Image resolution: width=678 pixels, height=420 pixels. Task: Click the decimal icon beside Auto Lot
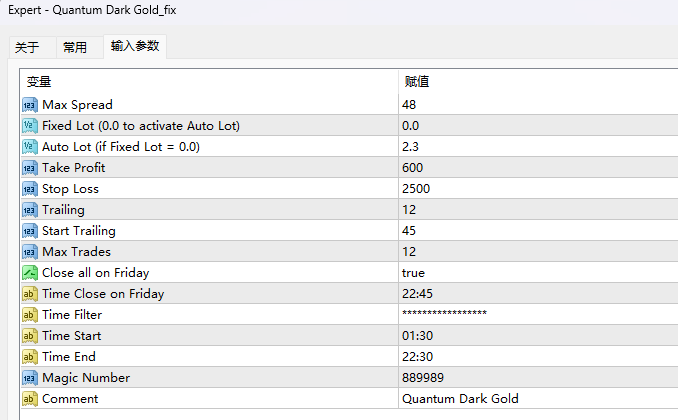pos(29,147)
